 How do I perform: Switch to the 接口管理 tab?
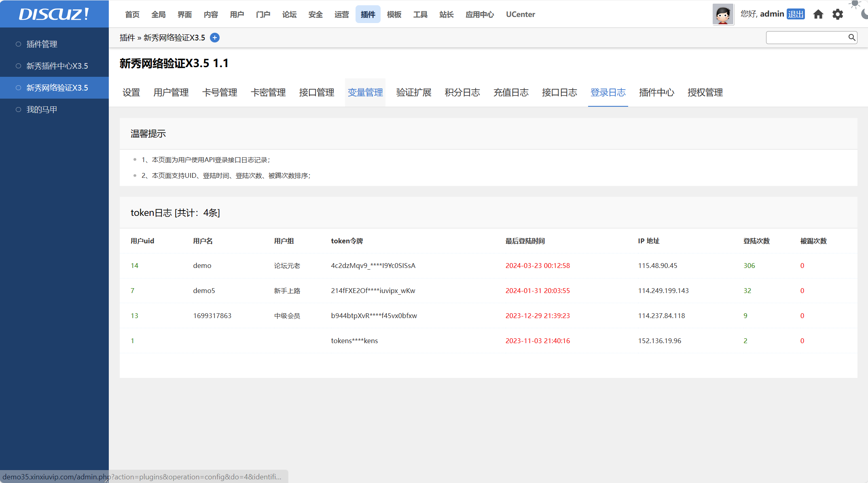[317, 93]
